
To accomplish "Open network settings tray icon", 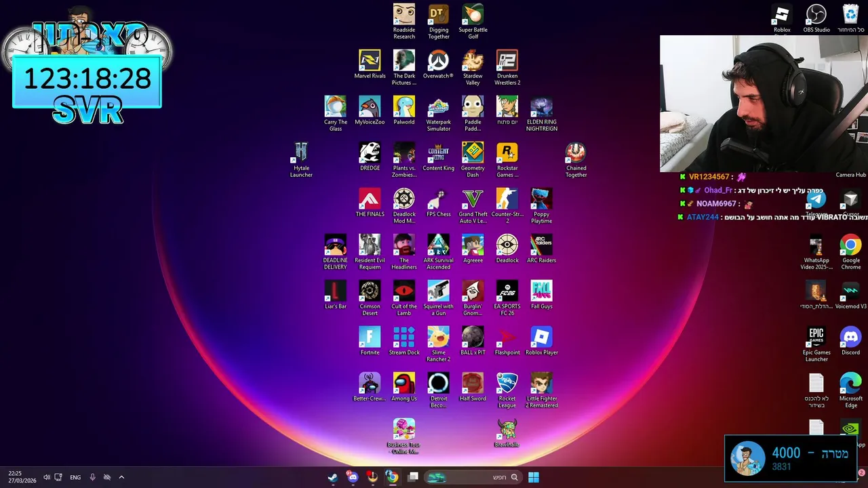I will point(58,477).
